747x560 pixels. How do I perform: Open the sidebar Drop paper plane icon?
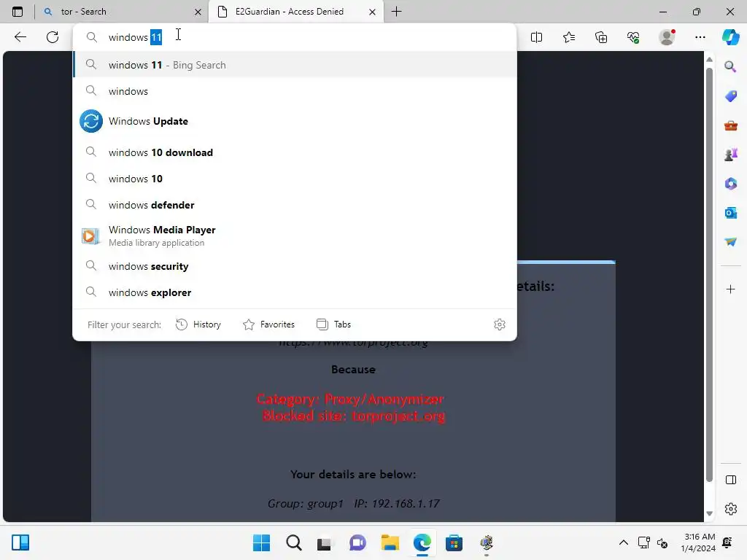(x=731, y=242)
